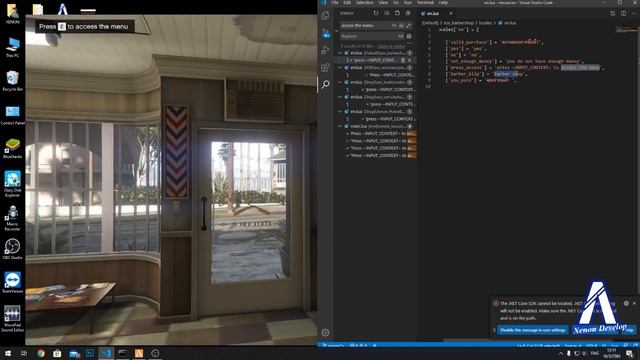
Task: Open the File menu in VS Code
Action: (335, 2)
